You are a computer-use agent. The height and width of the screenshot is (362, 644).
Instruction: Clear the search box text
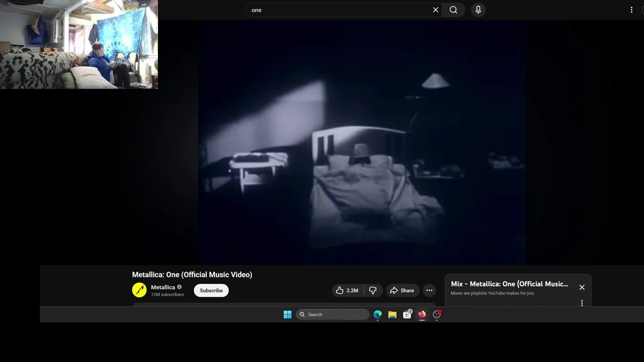[x=436, y=10]
